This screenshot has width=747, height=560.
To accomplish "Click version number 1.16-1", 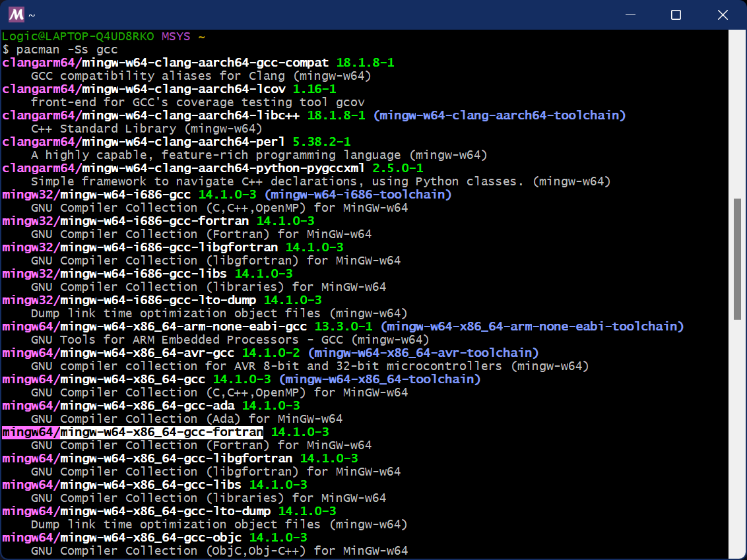I will 314,89.
